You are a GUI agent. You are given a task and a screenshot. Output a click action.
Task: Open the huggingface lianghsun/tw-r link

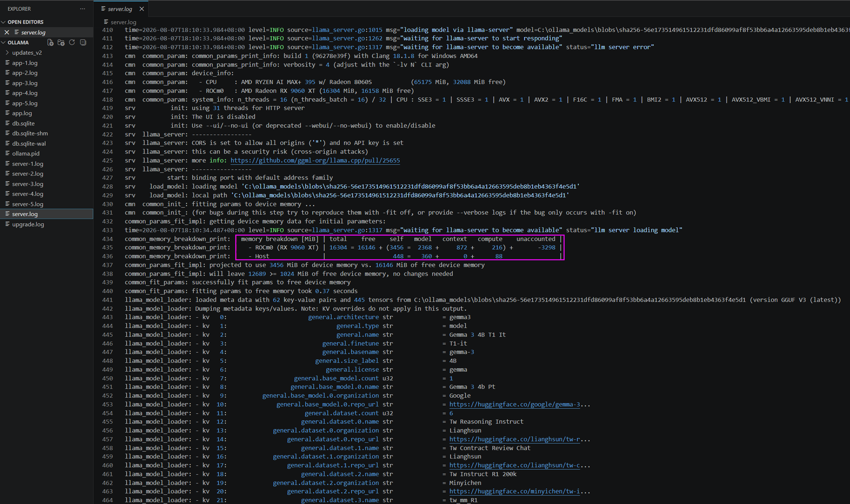click(x=514, y=439)
